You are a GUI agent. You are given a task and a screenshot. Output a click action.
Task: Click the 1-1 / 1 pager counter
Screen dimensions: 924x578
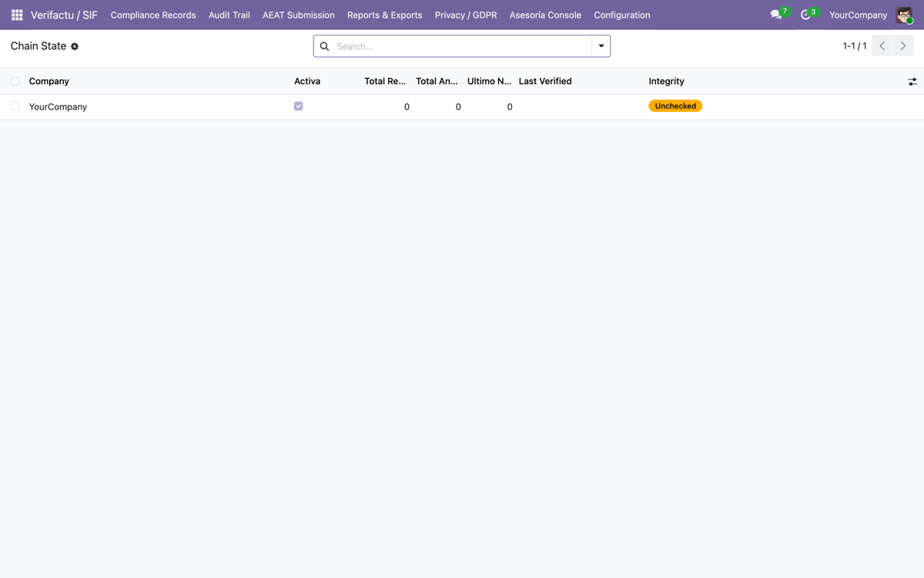coord(855,46)
